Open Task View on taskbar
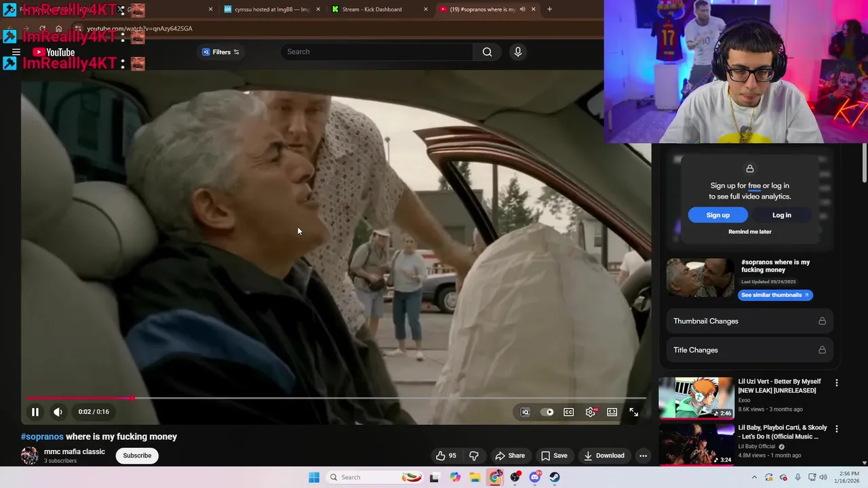Screen dimensions: 868x488 pos(434,477)
